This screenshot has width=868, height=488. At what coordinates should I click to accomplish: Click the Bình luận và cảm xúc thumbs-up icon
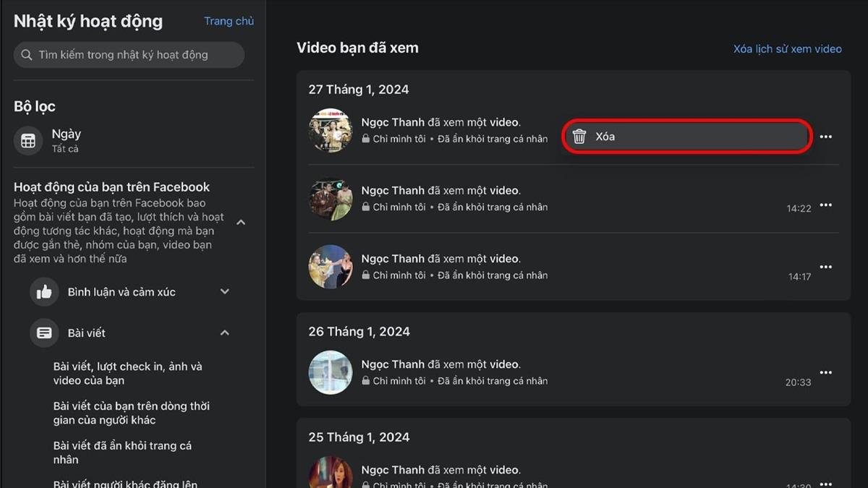point(44,292)
